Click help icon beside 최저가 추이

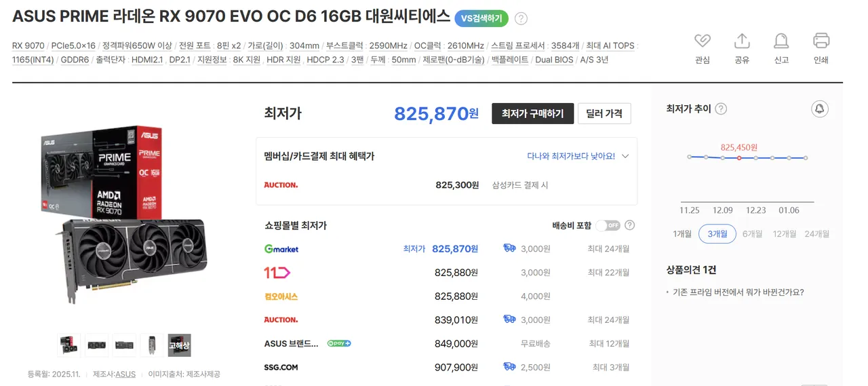click(x=721, y=109)
